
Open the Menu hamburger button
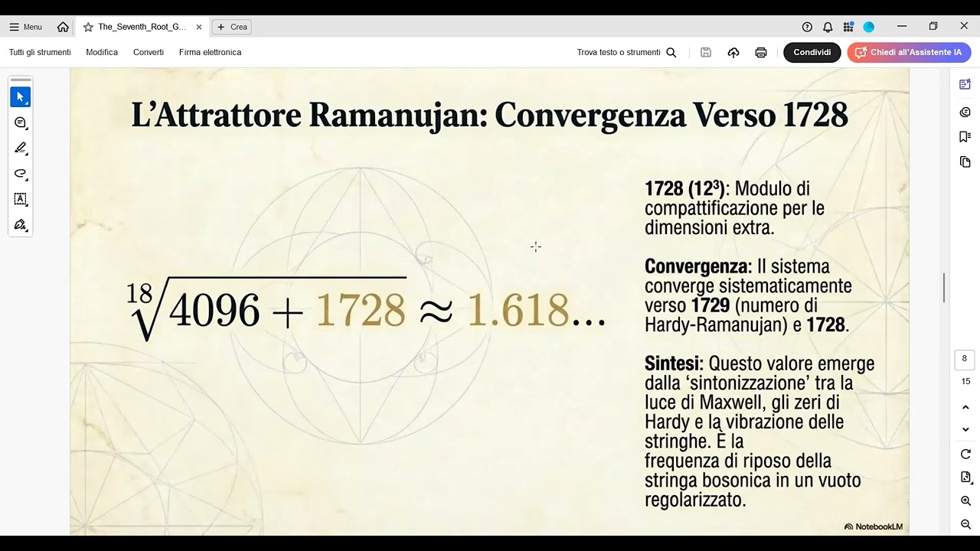[x=25, y=27]
